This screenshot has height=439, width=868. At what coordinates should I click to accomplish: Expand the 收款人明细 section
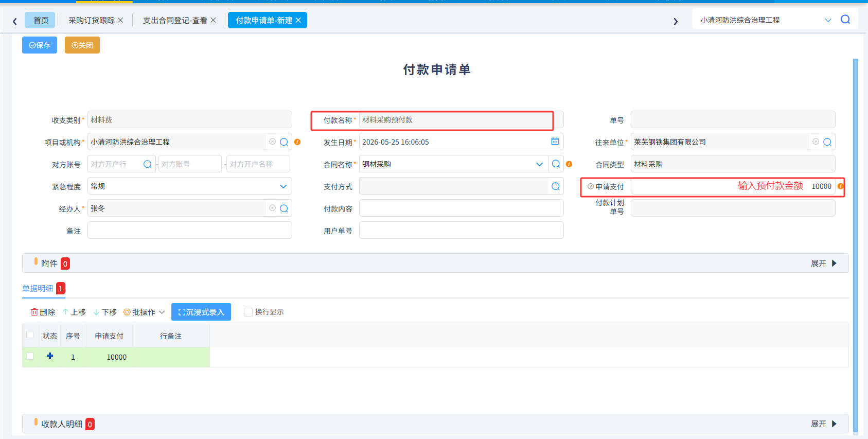tap(824, 424)
